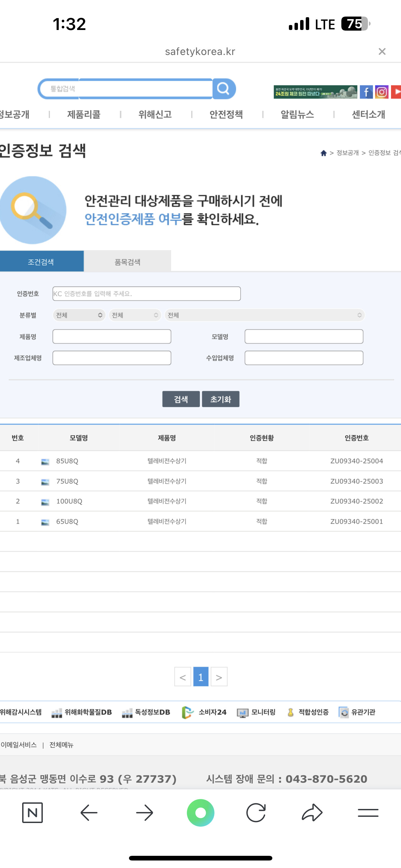401x868 pixels.
Task: Sort by the 모델명 column header
Action: point(79,438)
